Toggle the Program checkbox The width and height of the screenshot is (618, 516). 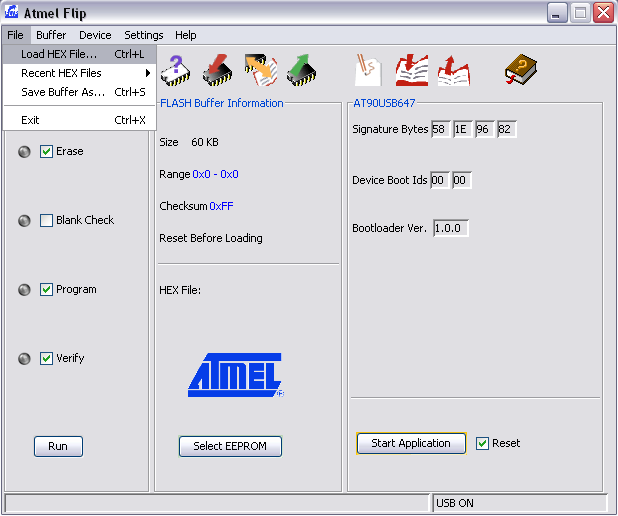click(x=46, y=289)
